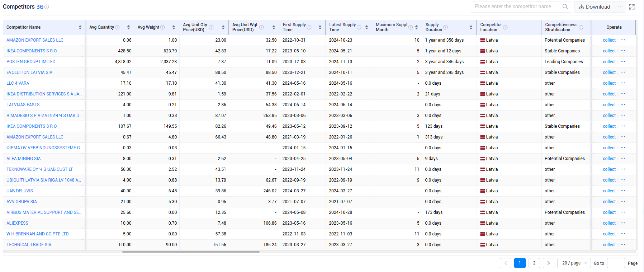Click Leading Companies cell for POSTEN GROUP
Viewport: 644px width, 272px height.
pyautogui.click(x=564, y=62)
